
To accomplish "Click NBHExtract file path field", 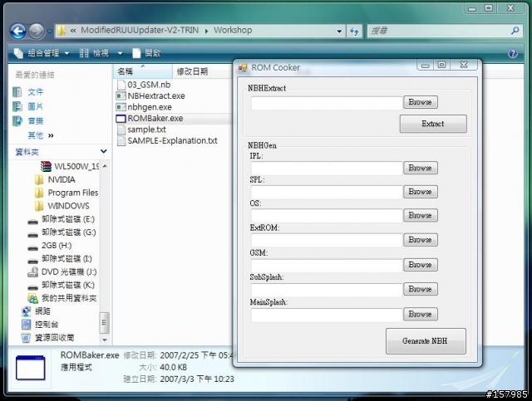I will point(327,103).
